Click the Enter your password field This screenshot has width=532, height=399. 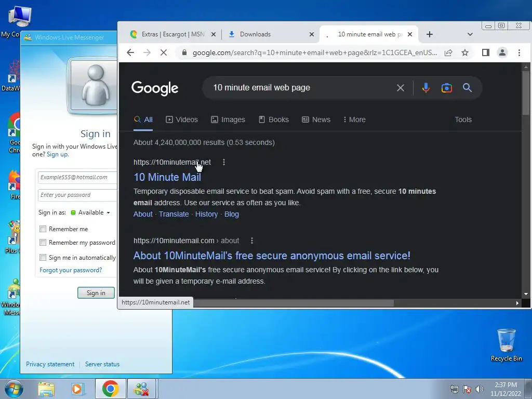click(x=77, y=195)
